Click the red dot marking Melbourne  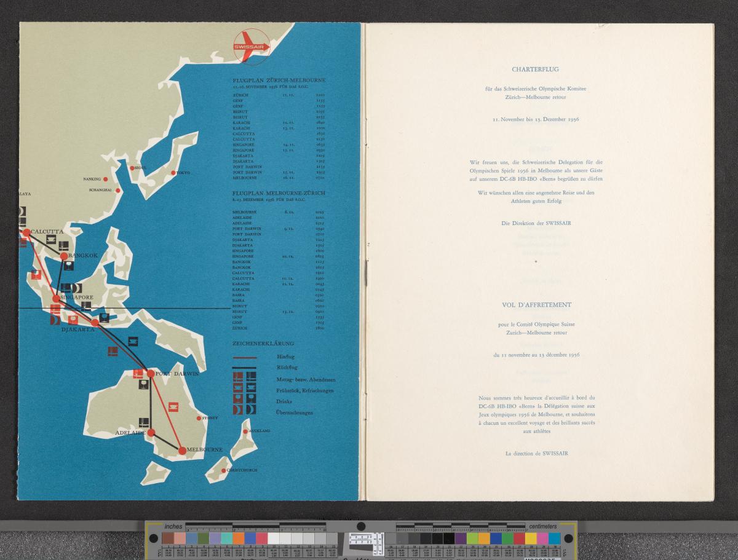click(x=182, y=451)
